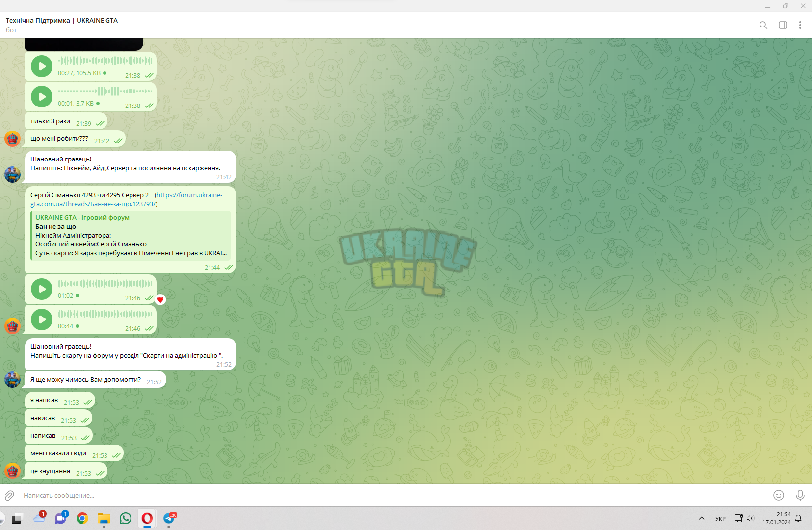Viewport: 812px width, 530px height.
Task: Open the clock and date flyout
Action: point(777,518)
